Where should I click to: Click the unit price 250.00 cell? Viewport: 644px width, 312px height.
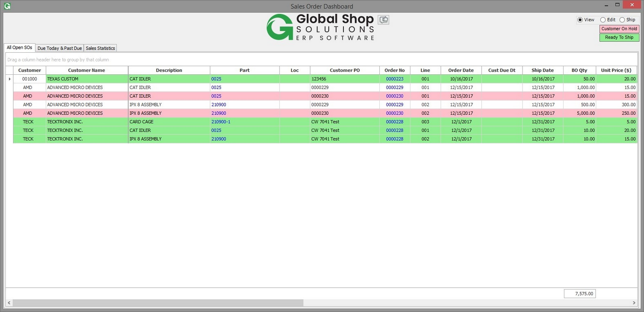616,113
